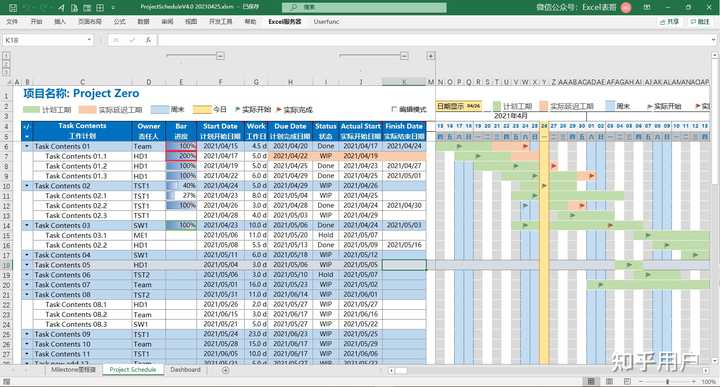Click the Bar 200% cell for Task 01.1
The height and width of the screenshot is (387, 720).
click(x=181, y=156)
